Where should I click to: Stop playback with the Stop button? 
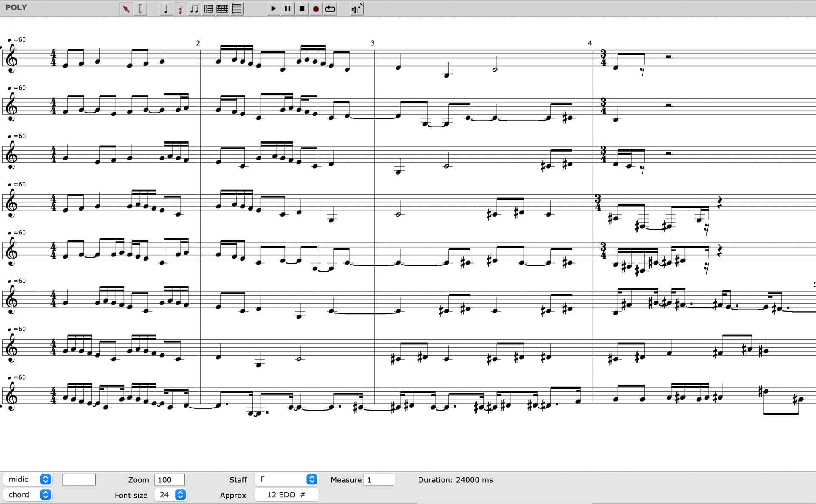[302, 8]
